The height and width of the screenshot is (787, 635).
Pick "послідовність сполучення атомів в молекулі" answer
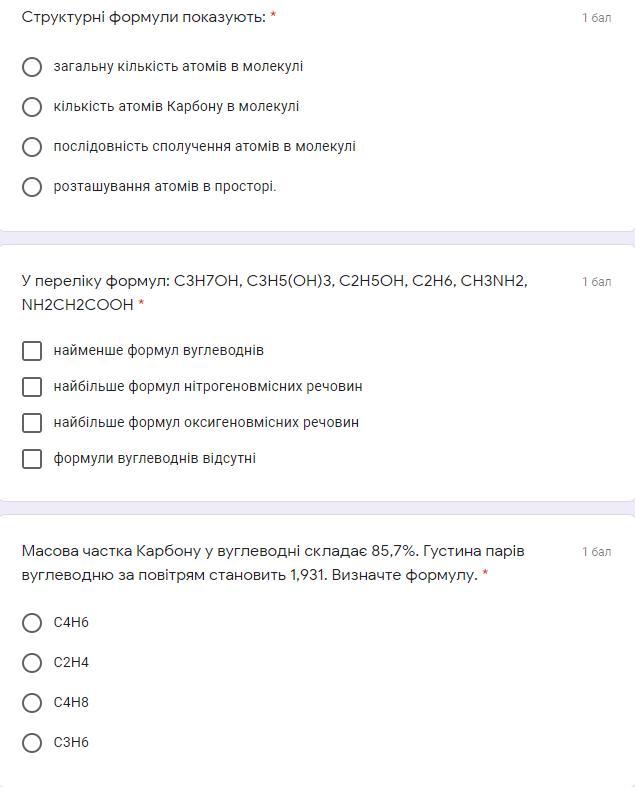pos(32,147)
